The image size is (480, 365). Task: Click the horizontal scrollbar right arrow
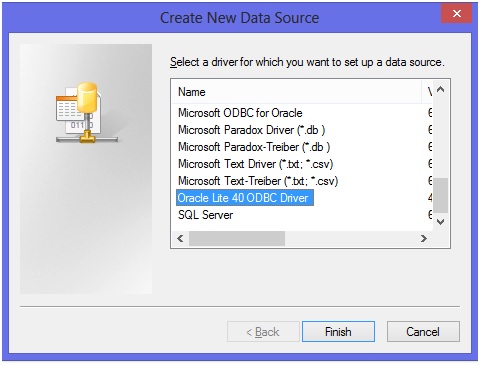click(424, 239)
